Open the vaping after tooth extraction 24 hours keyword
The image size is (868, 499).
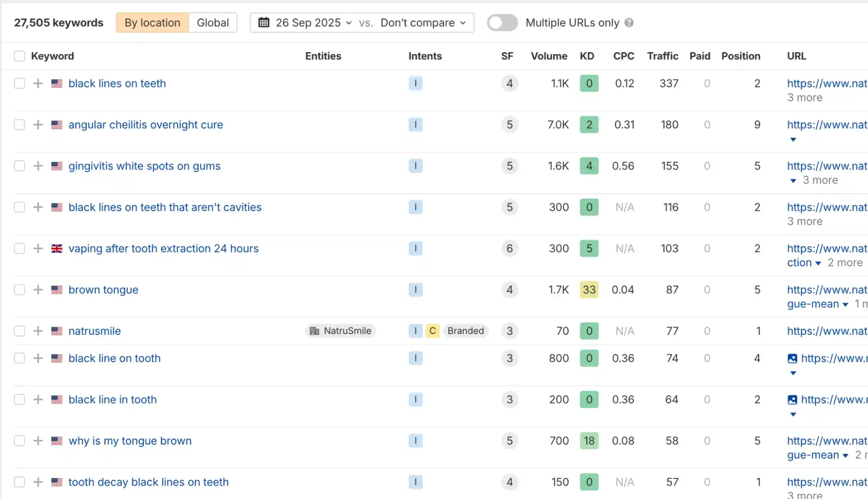click(x=163, y=248)
